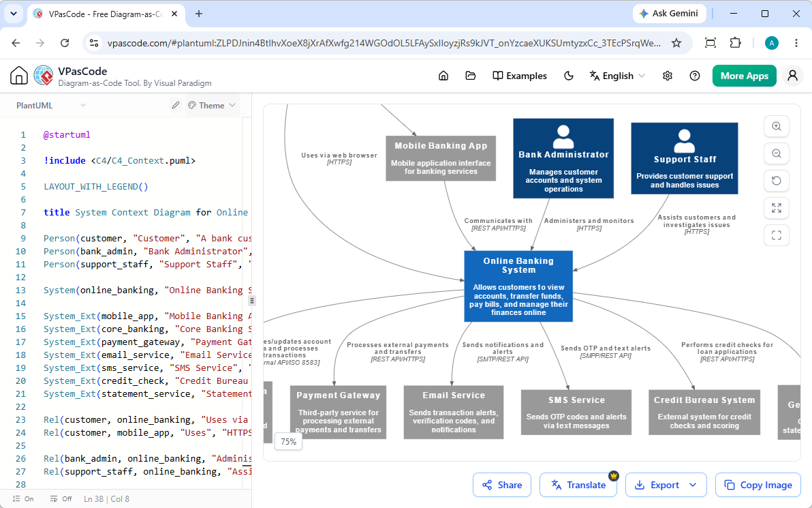The image size is (812, 508).
Task: Enter fullscreen diagram mode
Action: [777, 235]
